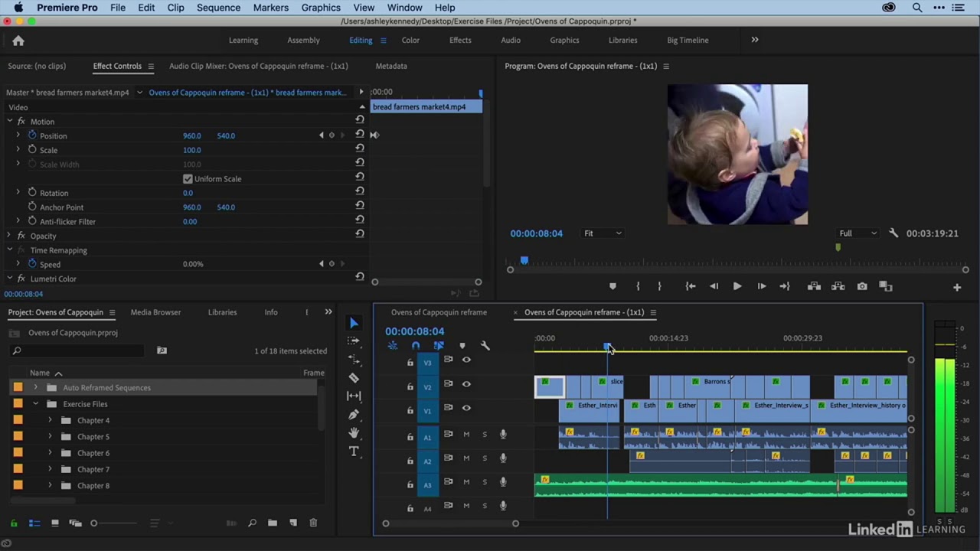The height and width of the screenshot is (551, 980).
Task: Click Position X value 960.0
Action: click(x=192, y=135)
